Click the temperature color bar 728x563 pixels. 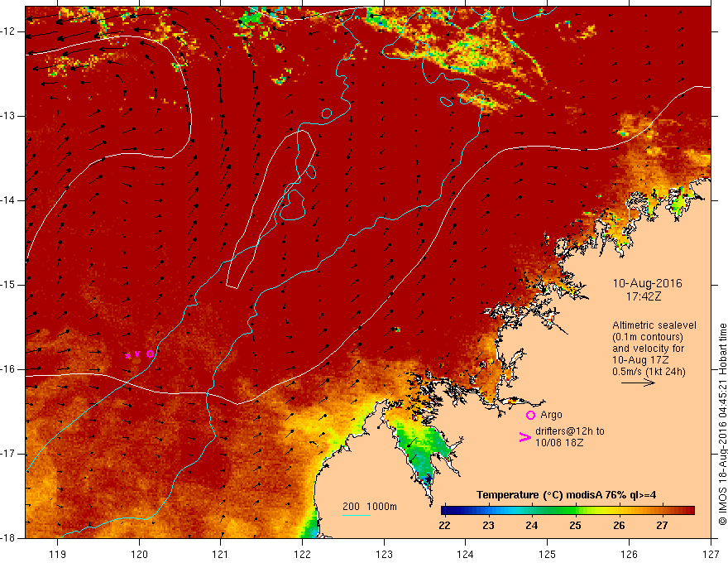click(568, 510)
